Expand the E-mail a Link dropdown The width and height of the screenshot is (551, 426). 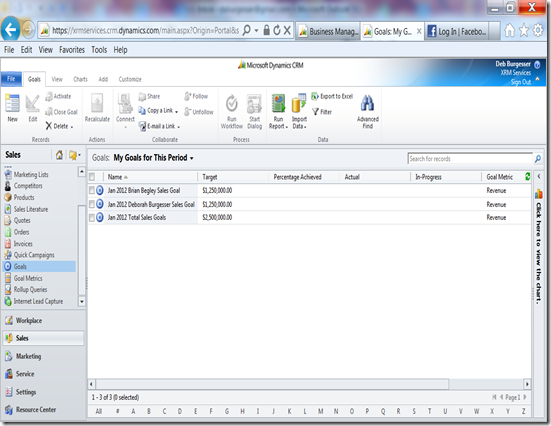click(x=179, y=127)
